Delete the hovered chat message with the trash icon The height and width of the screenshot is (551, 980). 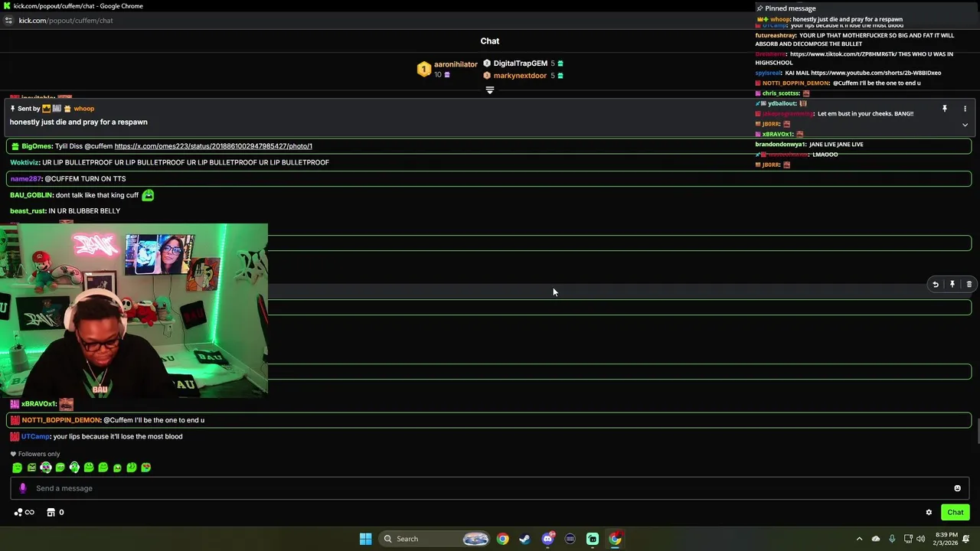(x=969, y=285)
